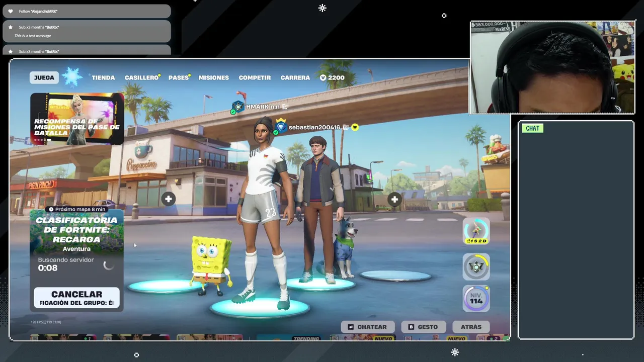Image resolution: width=644 pixels, height=362 pixels.
Task: Open the PASES tab
Action: (179, 77)
